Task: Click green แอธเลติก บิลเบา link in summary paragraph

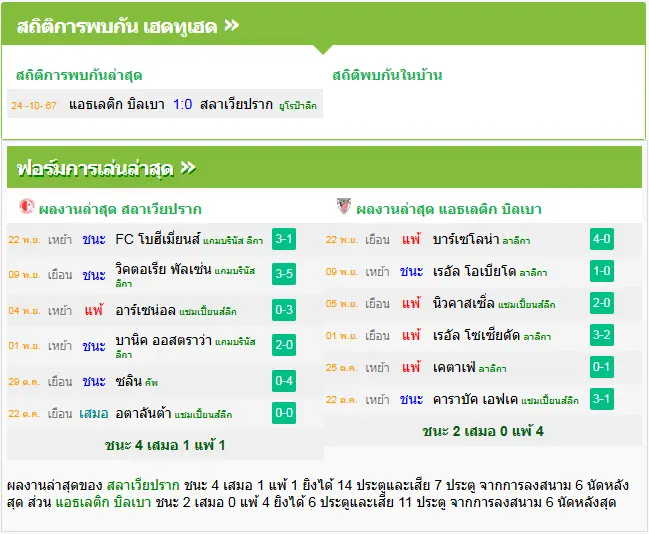Action: point(103,502)
